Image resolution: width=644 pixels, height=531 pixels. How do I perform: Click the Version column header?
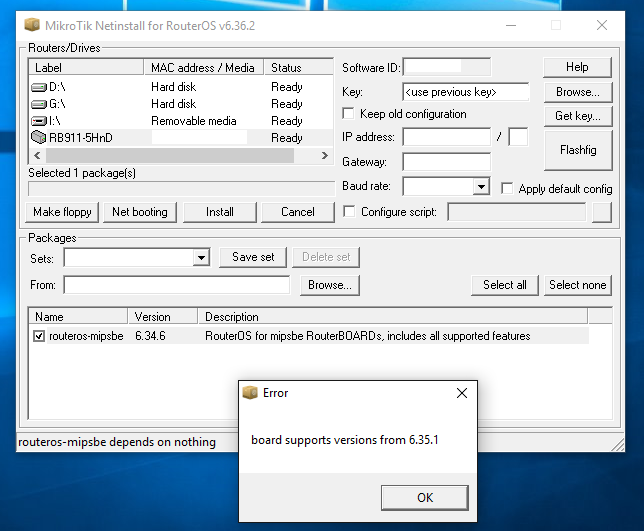pos(163,317)
